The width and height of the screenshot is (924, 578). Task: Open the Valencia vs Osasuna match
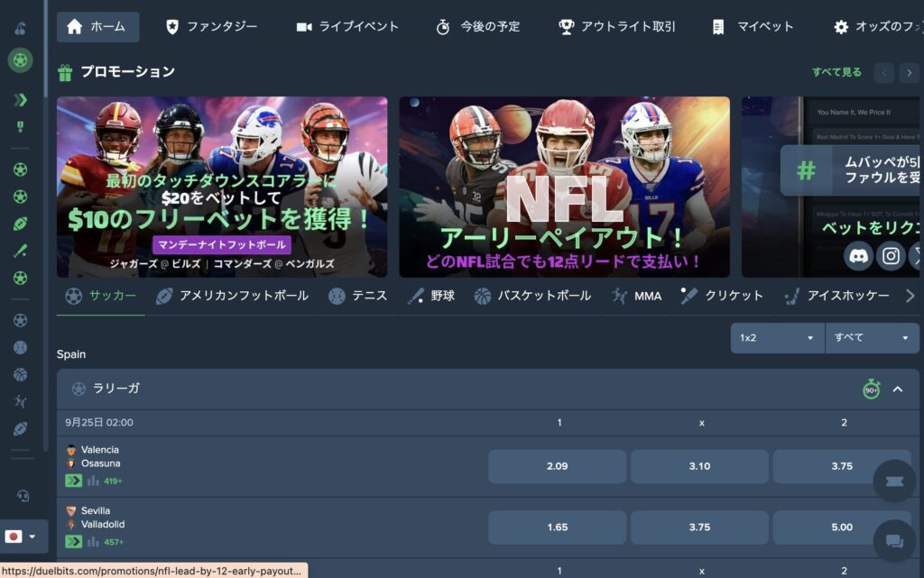100,456
